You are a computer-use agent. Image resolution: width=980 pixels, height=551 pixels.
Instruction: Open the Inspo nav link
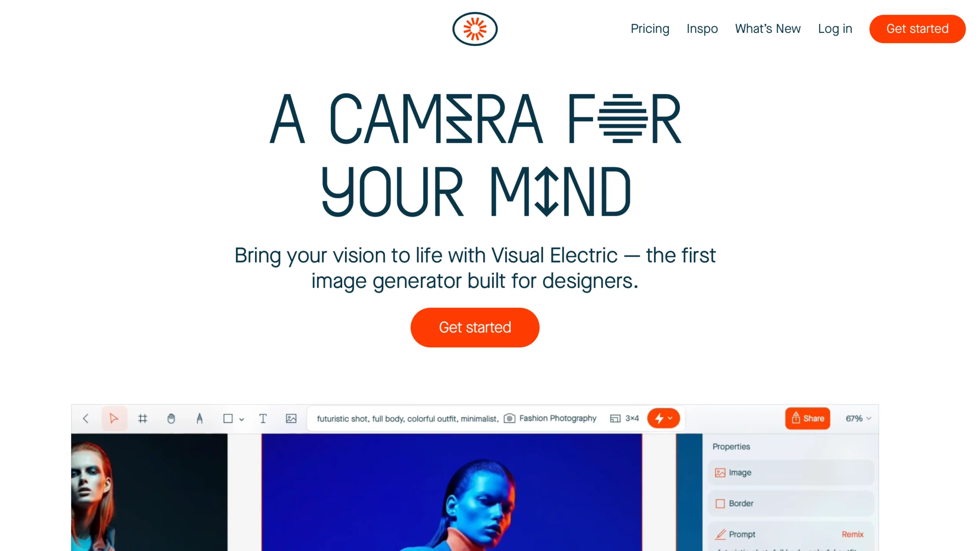(x=702, y=29)
